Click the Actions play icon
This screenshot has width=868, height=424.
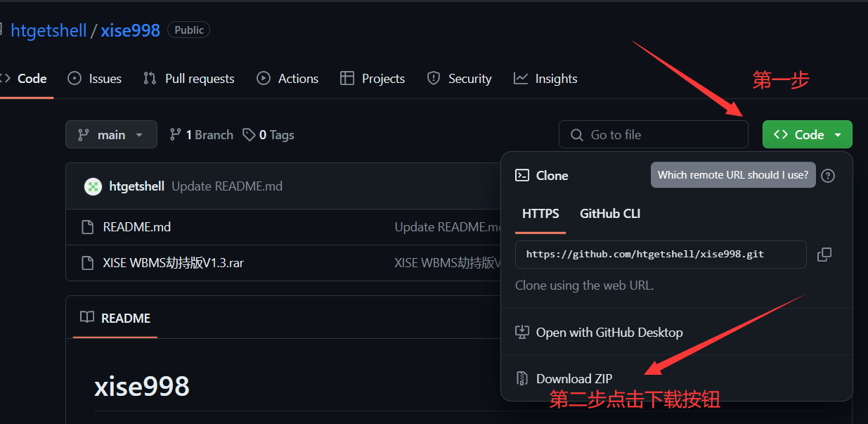coord(264,79)
